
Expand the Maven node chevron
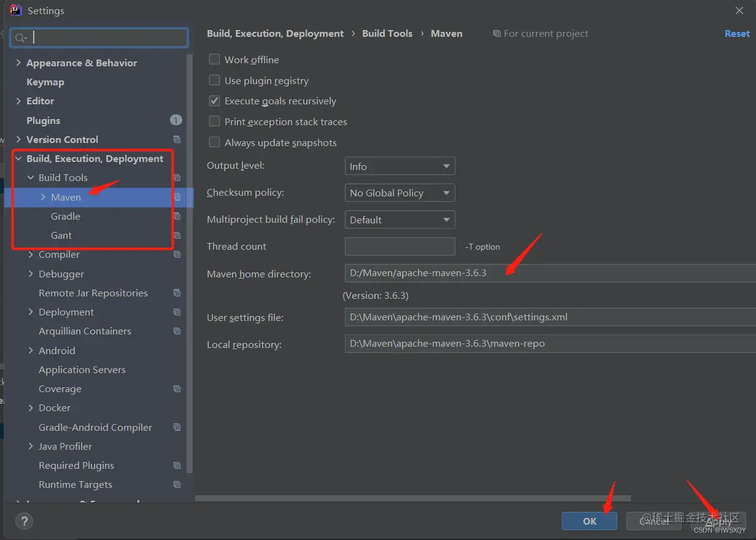[x=43, y=197]
